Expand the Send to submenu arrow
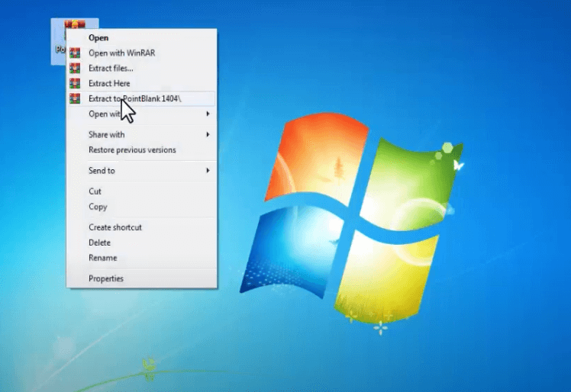571x392 pixels. tap(208, 170)
